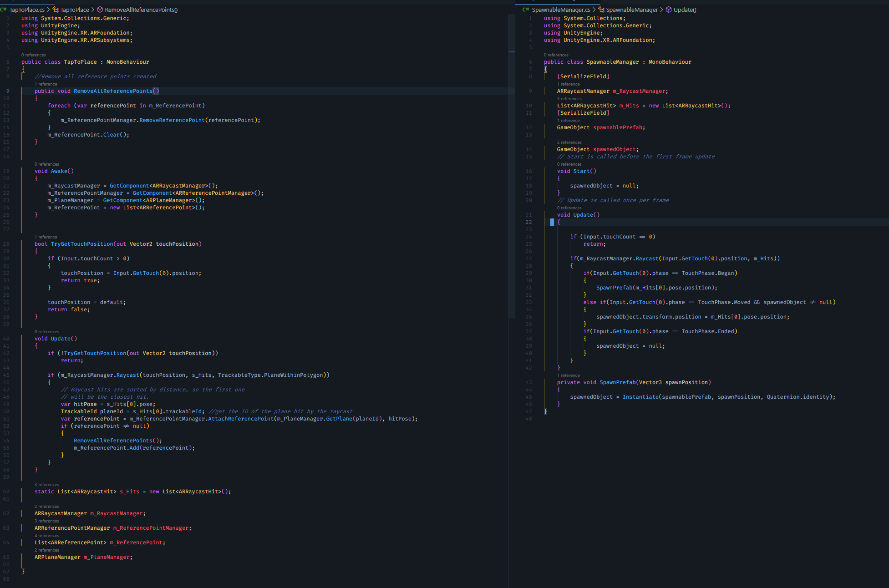Open the SpawnableManager class breadcrumb segment
Viewport: 889px width, 588px height.
(x=632, y=10)
